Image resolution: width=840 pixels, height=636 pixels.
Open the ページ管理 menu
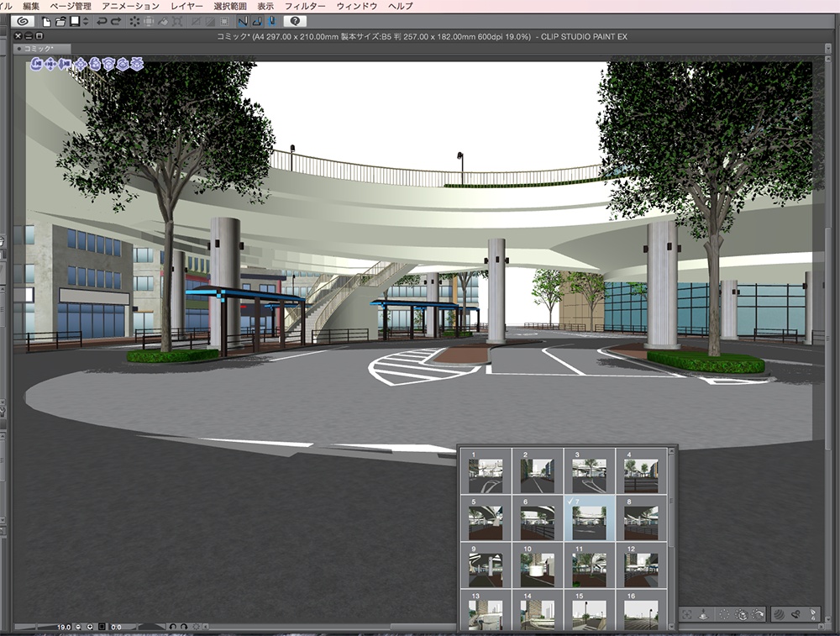click(71, 6)
